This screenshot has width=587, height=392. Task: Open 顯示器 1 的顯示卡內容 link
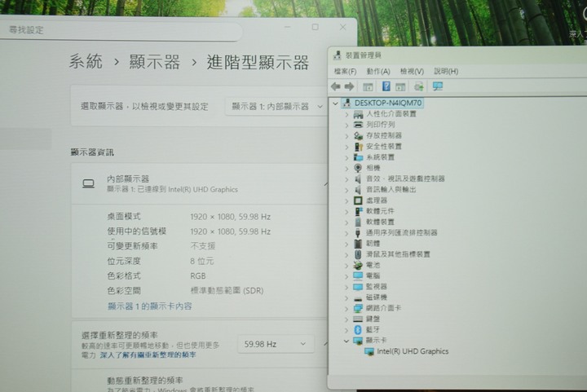(149, 306)
